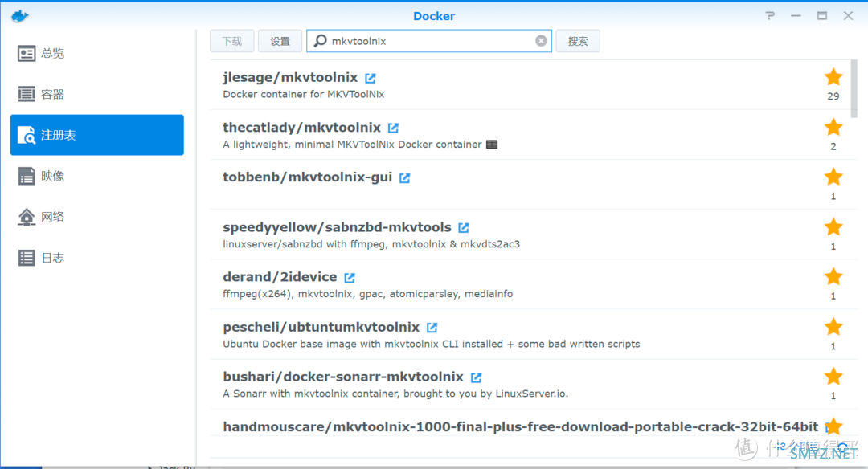Screen dimensions: 868x469
Task: Click 'Docker container for MKVToolNix' description
Action: click(x=303, y=95)
